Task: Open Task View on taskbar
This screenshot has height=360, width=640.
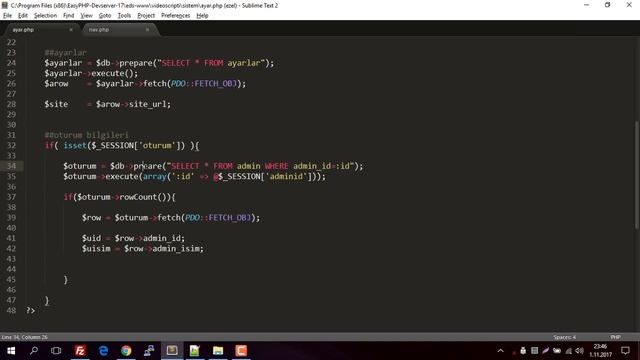Action: [x=56, y=351]
